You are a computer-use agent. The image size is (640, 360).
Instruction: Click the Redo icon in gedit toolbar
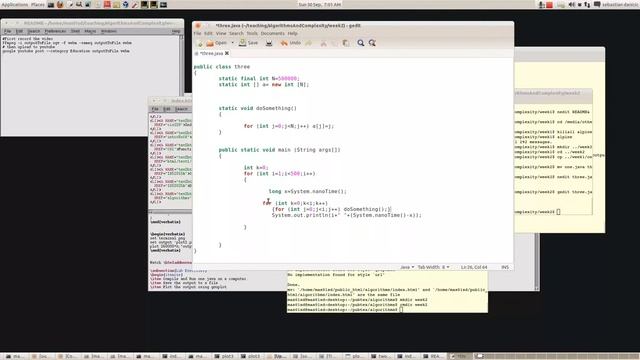[309, 43]
